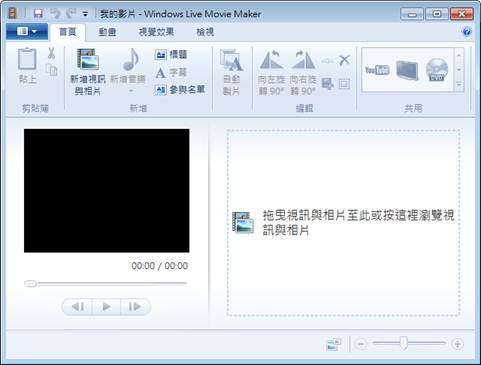Click the thumbnail size icon in status bar
481x365 pixels.
point(334,344)
